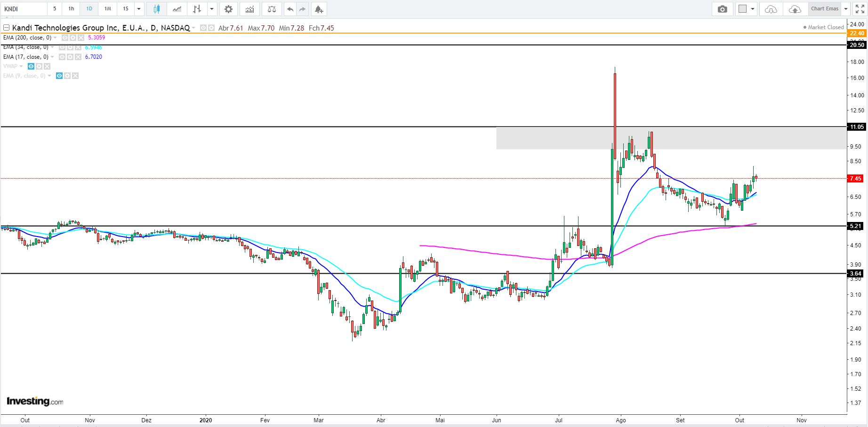The width and height of the screenshot is (868, 427).
Task: Select the 1D interval
Action: (89, 9)
